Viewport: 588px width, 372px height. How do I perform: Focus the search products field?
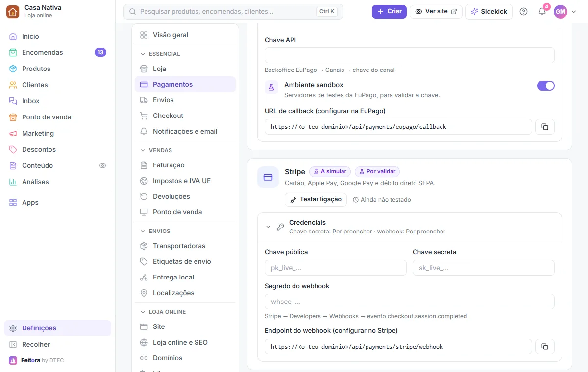click(x=233, y=11)
